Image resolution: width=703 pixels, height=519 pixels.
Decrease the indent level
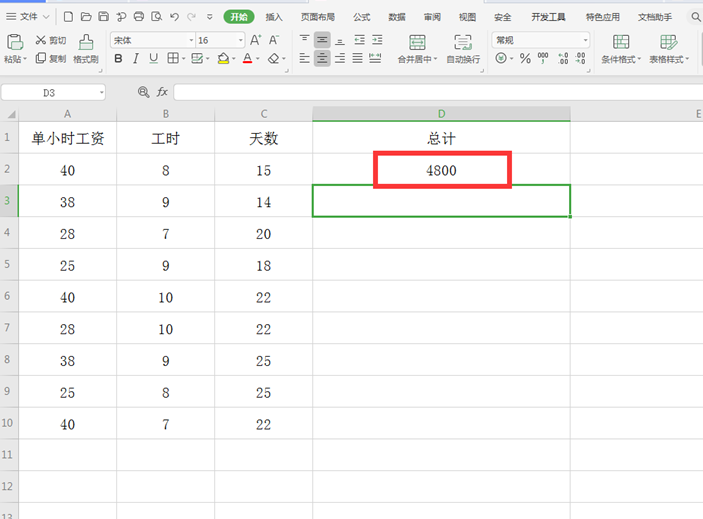[x=360, y=40]
